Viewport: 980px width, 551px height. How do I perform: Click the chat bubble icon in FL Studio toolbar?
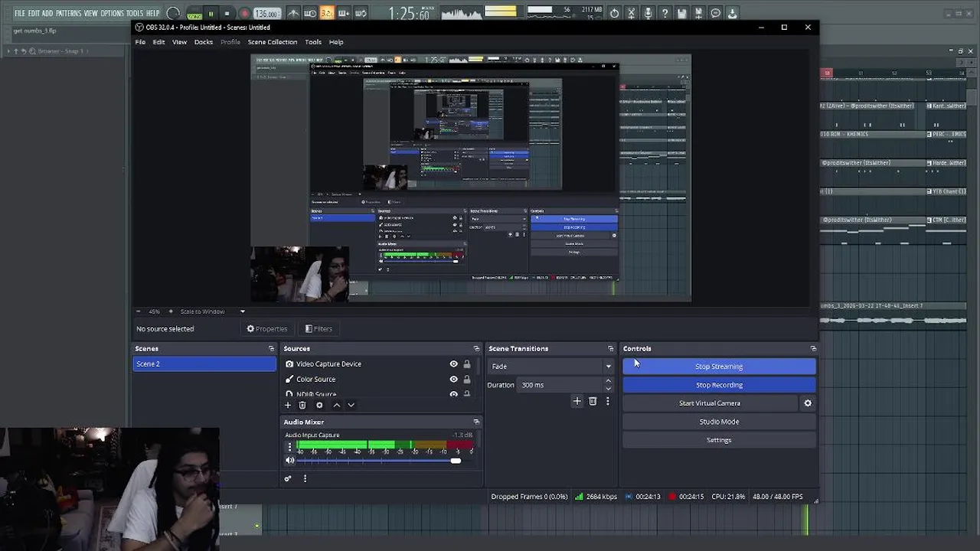(x=715, y=13)
